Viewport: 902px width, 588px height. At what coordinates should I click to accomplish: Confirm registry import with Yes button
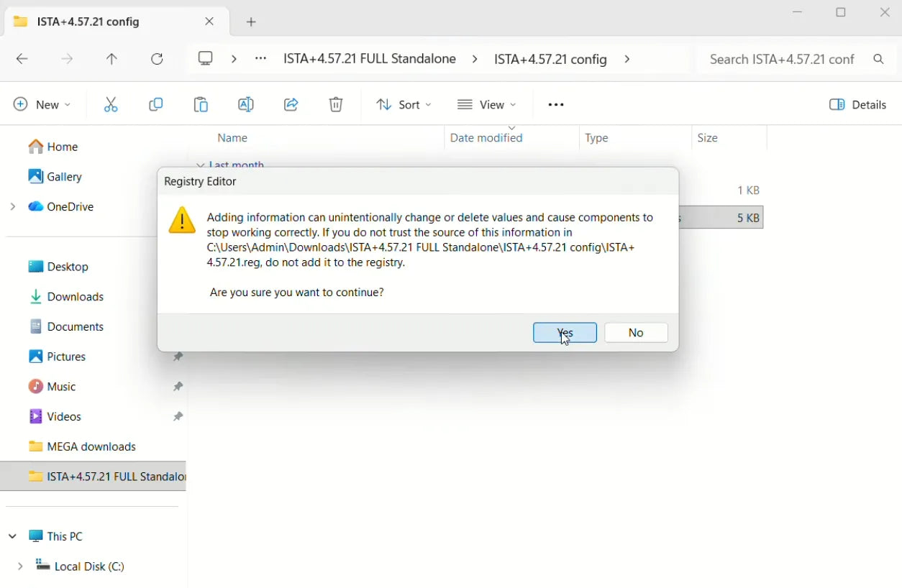click(565, 333)
